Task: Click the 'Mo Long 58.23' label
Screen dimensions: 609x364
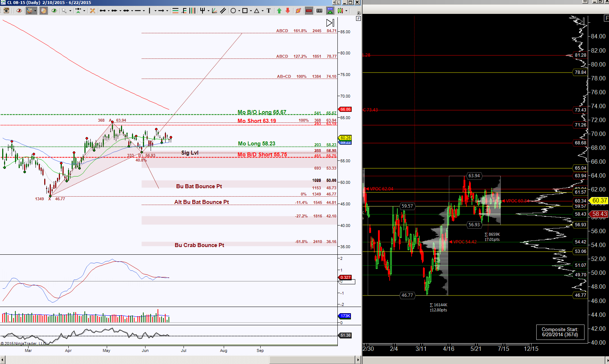Action: tap(257, 144)
